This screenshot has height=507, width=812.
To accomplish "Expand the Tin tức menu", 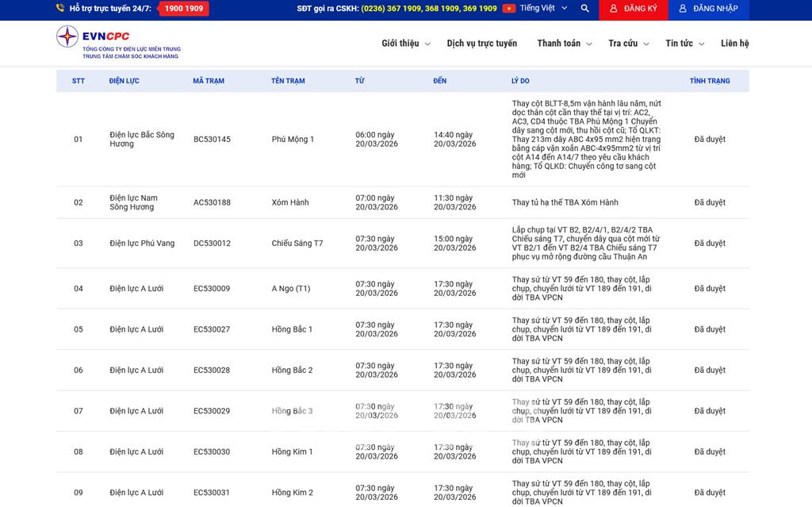I will (x=684, y=44).
